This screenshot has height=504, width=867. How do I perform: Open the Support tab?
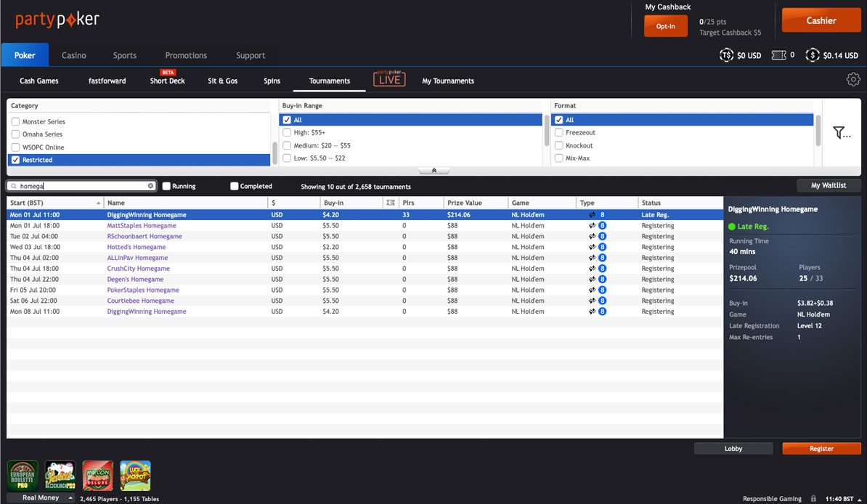251,55
